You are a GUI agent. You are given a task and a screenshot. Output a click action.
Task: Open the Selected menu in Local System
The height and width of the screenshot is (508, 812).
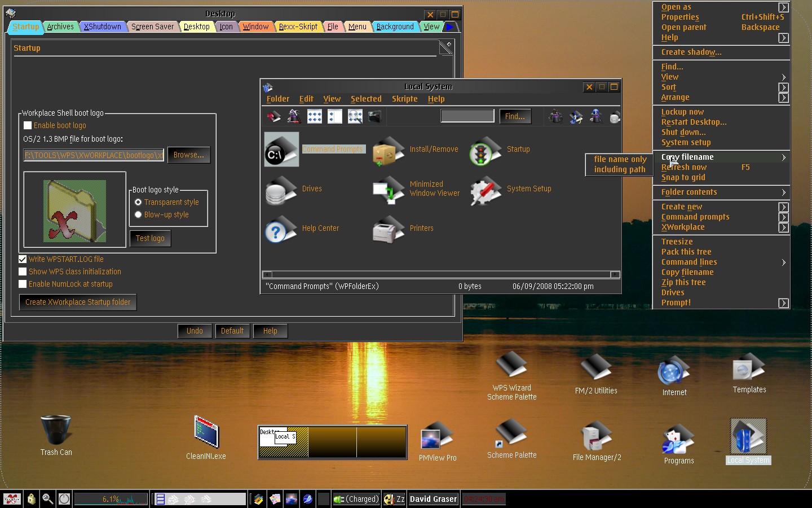pos(366,99)
